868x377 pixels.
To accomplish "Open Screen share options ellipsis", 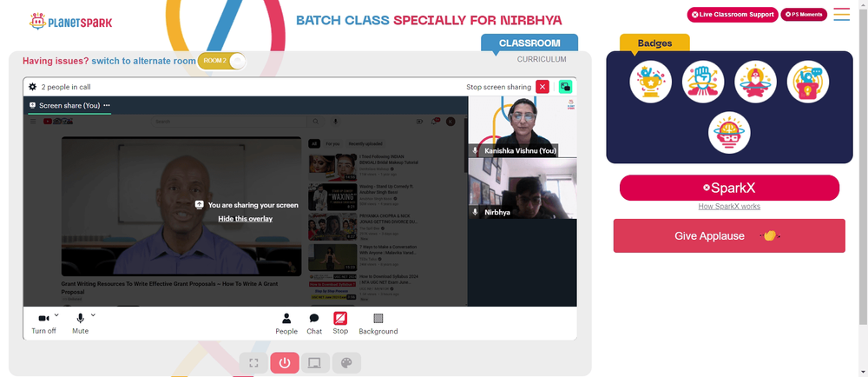I will click(x=106, y=105).
